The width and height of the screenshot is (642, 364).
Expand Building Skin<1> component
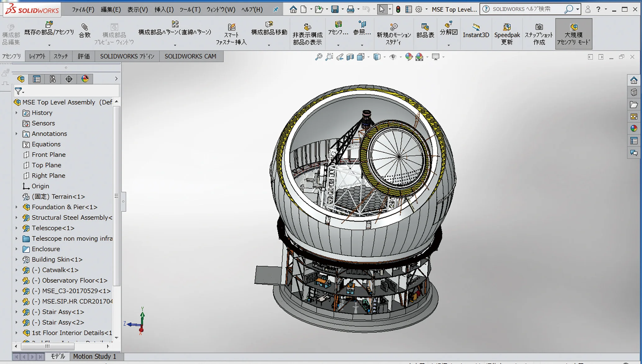click(16, 259)
